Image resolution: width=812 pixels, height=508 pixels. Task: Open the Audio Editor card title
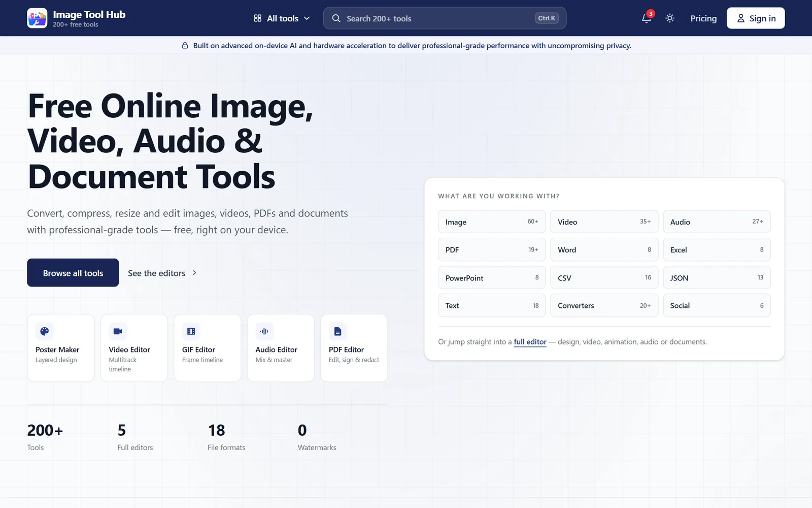277,350
